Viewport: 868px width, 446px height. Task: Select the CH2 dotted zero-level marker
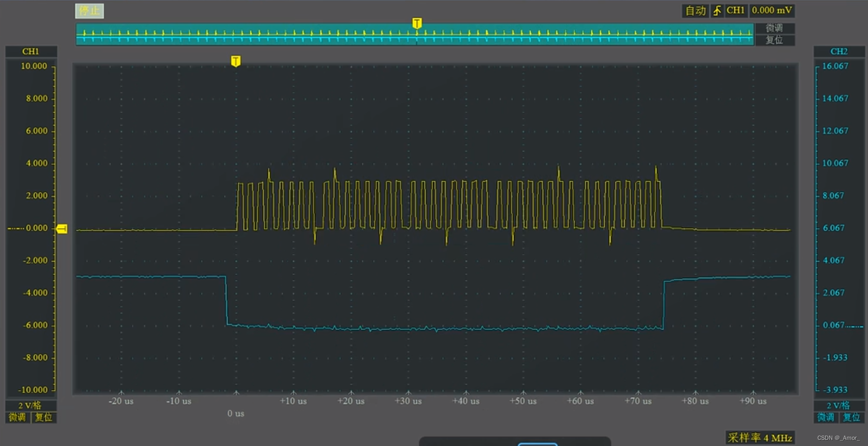(855, 326)
